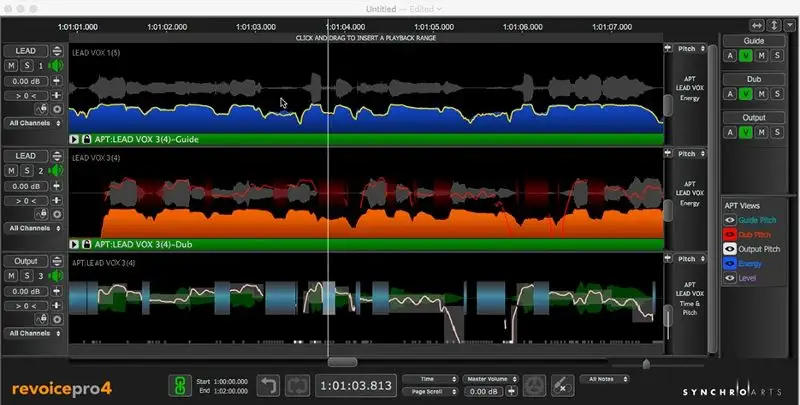
Task: Open the Page Scroll dropdown
Action: click(x=429, y=391)
